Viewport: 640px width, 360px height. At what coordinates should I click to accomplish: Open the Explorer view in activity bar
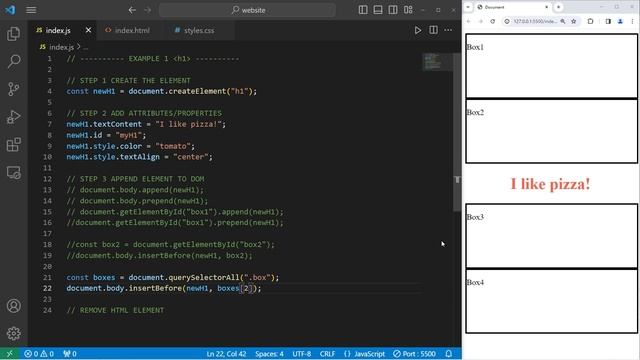[13, 34]
